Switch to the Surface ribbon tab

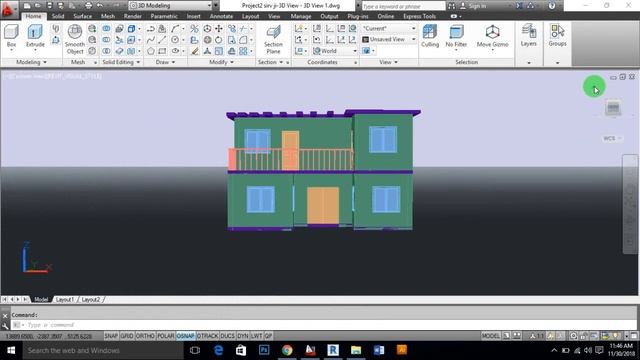click(82, 16)
